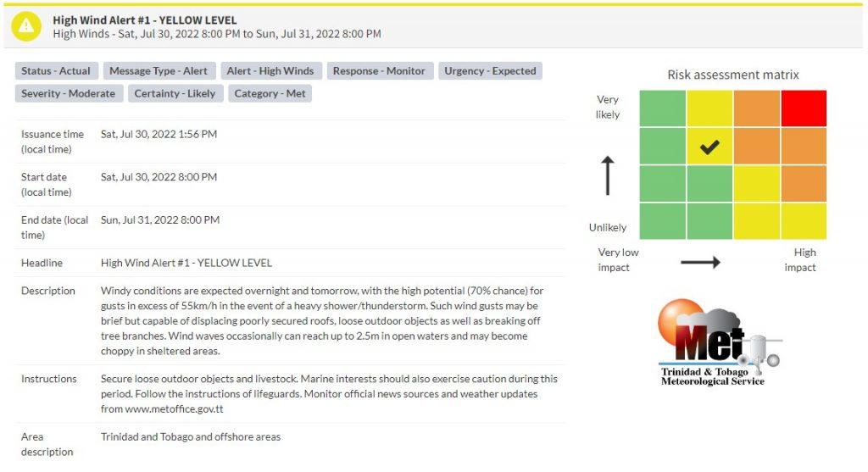Select the Status - Actual tag
This screenshot has height=472, width=868.
(x=56, y=71)
